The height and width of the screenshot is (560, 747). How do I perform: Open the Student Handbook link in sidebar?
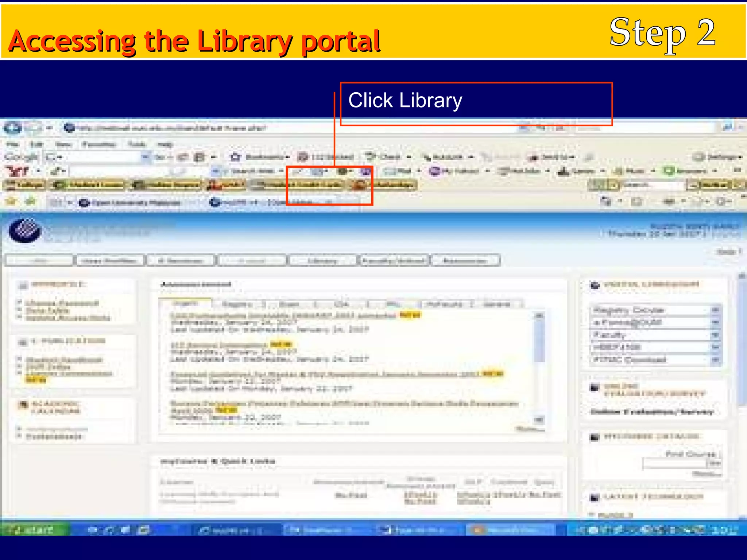65,360
